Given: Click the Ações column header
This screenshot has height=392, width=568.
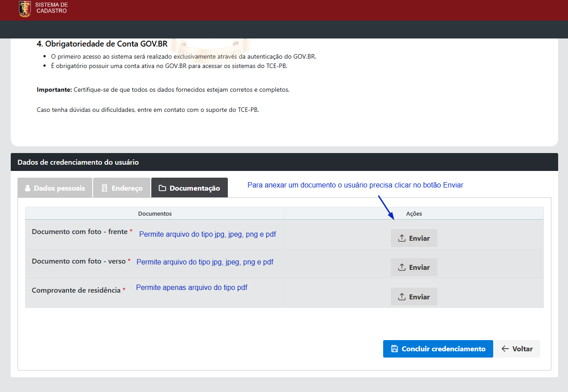Looking at the screenshot, I should tap(414, 213).
